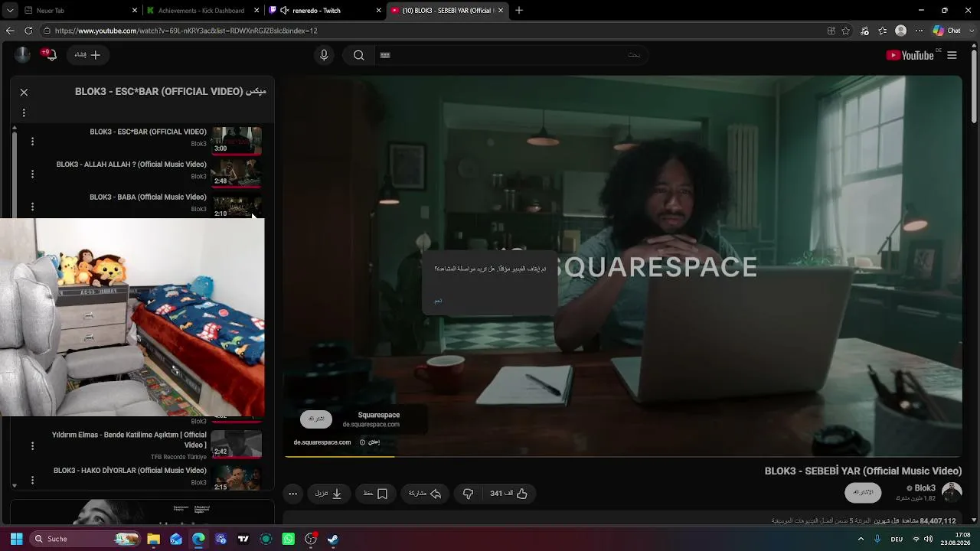
Task: Open browser settings and more menu
Action: (x=919, y=31)
